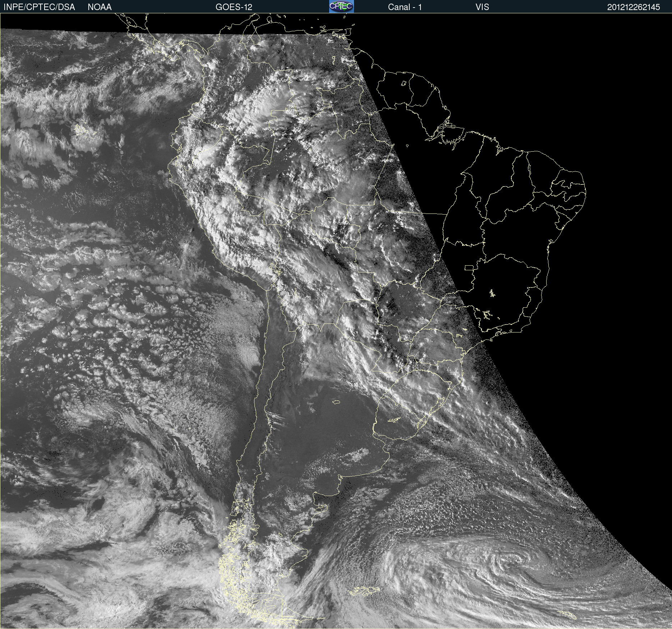Click the 201212262145 timestamp
Image resolution: width=672 pixels, height=629 pixels.
[634, 7]
